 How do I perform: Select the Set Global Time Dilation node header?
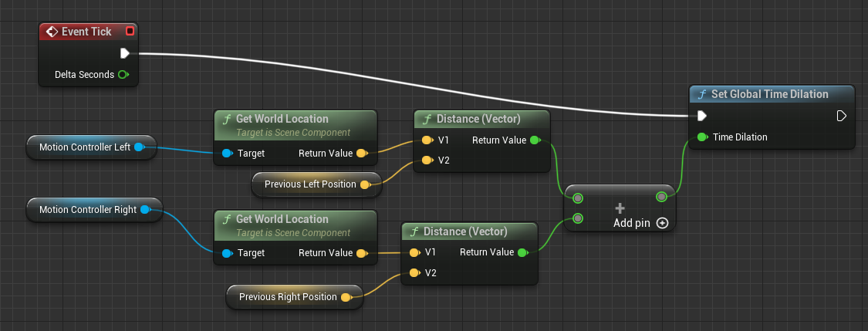770,94
